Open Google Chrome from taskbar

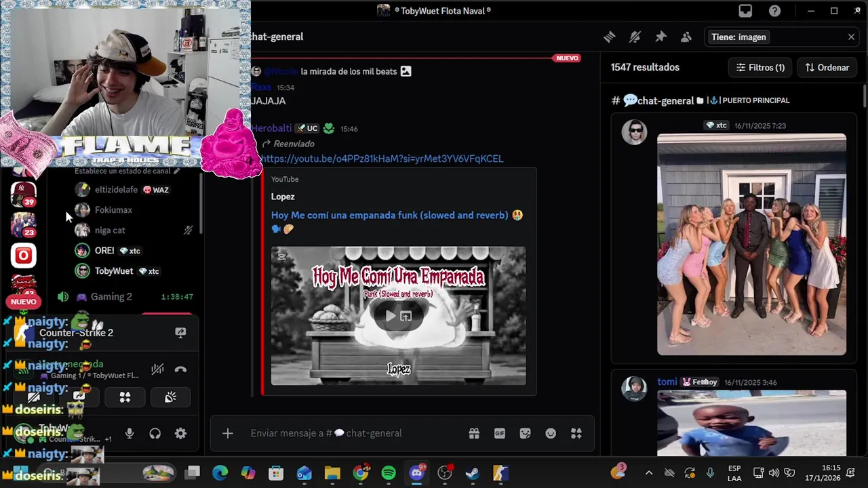(x=361, y=473)
